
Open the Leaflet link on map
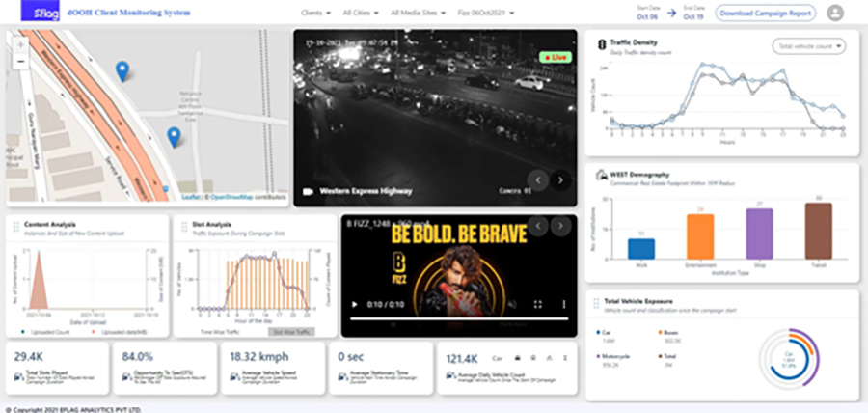click(x=190, y=197)
